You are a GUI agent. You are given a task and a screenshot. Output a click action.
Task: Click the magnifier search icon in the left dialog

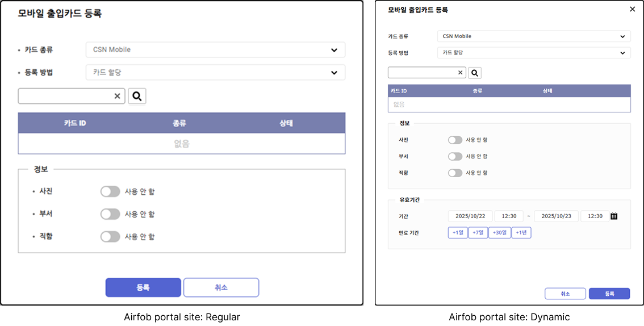pyautogui.click(x=137, y=96)
